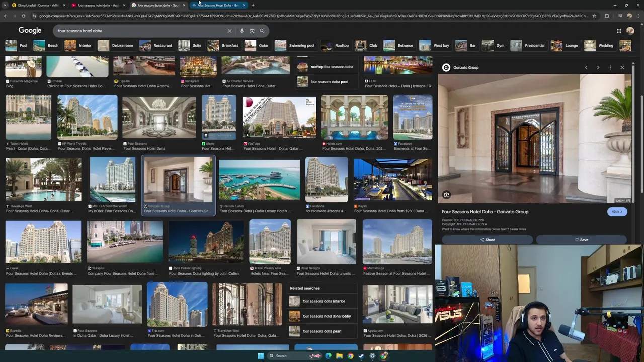Filter images by Qatar chip
Image resolution: width=644 pixels, height=362 pixels.
tap(258, 46)
